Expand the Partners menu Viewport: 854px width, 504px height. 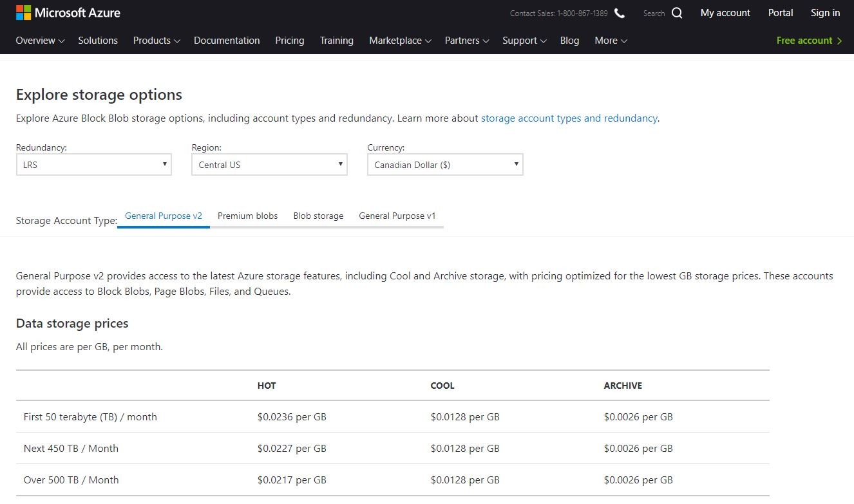466,41
